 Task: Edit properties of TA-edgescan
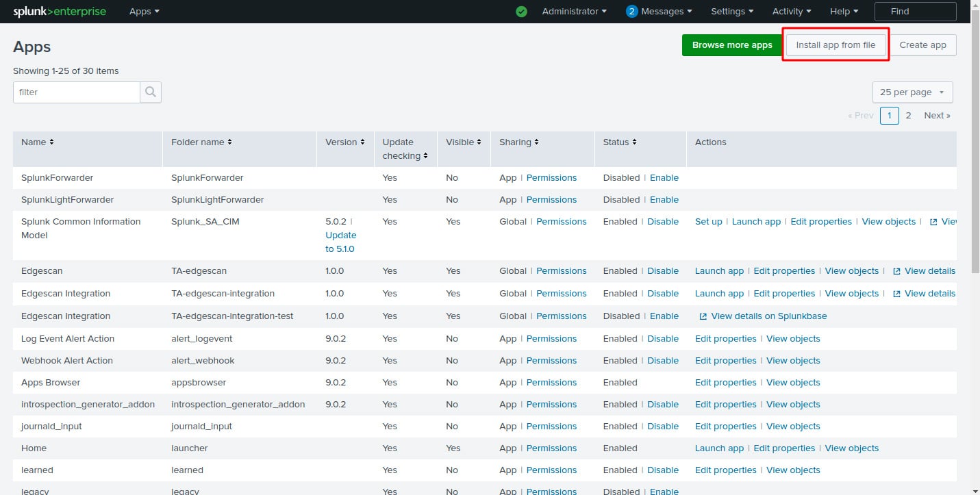point(784,271)
